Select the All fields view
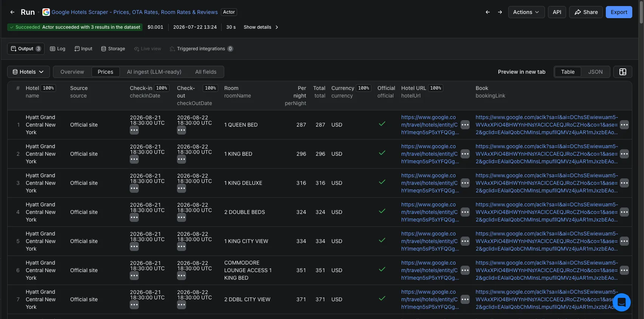The image size is (644, 319). click(206, 72)
